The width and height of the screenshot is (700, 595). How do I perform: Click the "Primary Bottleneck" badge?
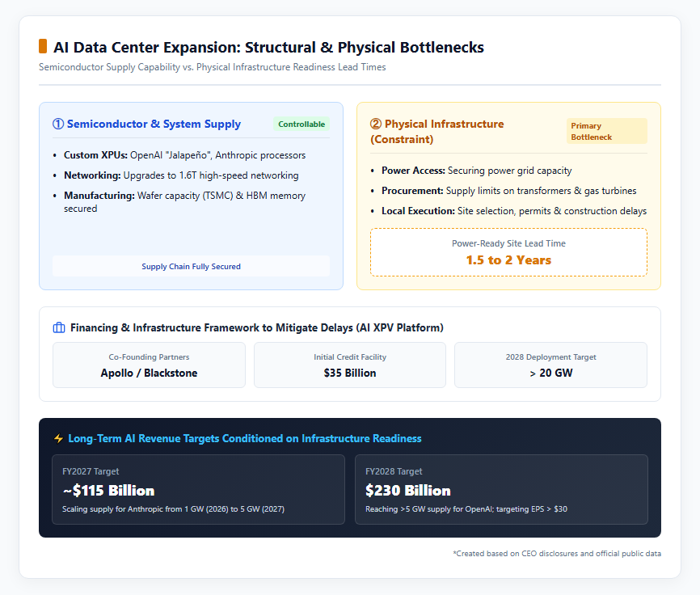tap(607, 131)
